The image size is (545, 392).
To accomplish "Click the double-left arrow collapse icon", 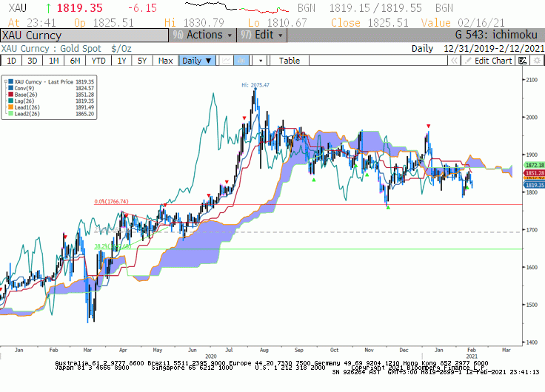I will point(454,61).
